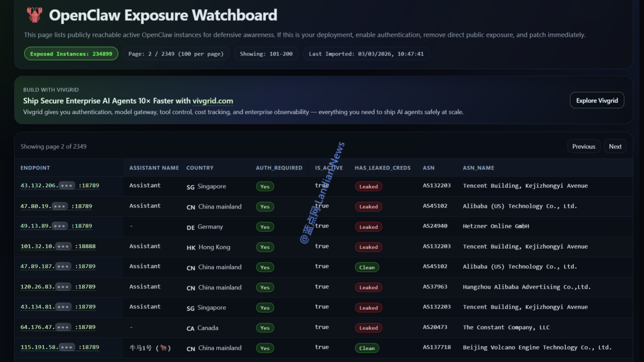Click the Clean badge for 47.89.187 row
The image size is (644, 362).
367,267
